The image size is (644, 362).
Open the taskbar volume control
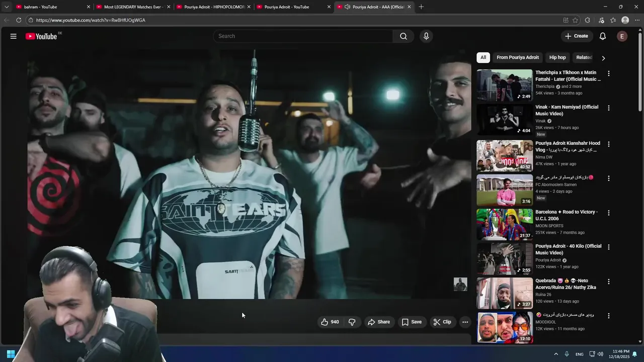point(600,354)
